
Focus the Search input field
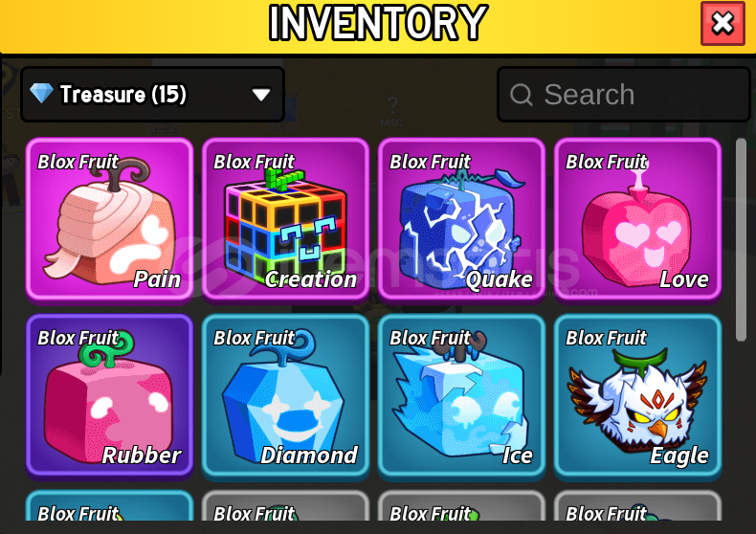tap(624, 94)
